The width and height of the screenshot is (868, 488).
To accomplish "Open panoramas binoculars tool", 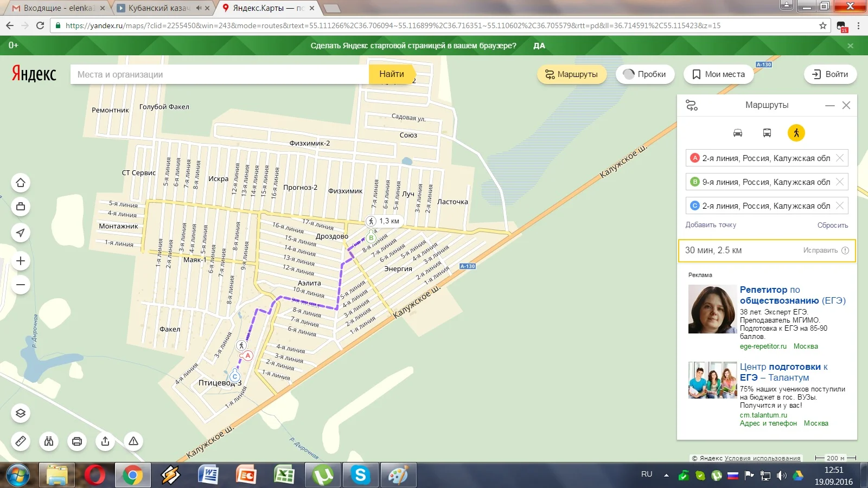I will click(x=49, y=441).
